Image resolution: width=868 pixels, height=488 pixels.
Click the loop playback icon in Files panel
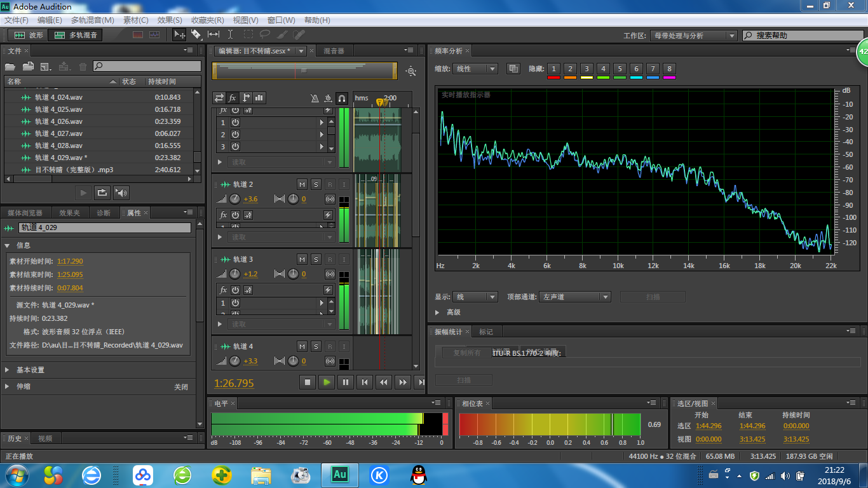(102, 193)
